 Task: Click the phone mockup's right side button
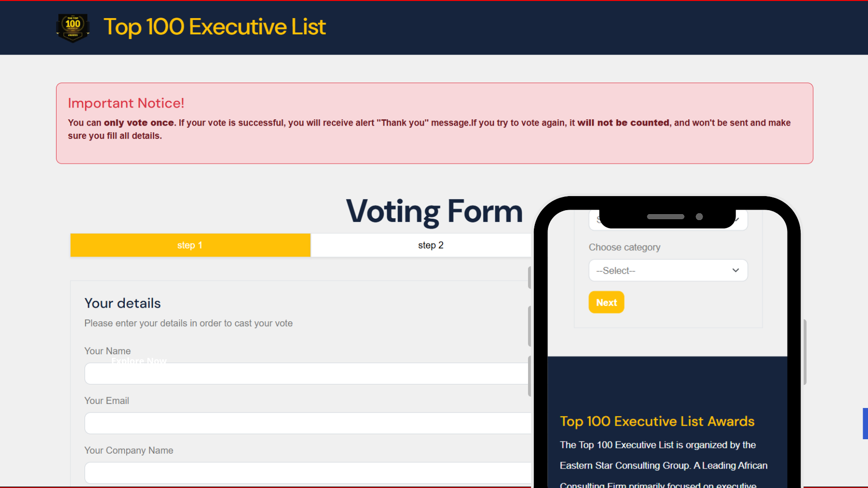coord(805,352)
